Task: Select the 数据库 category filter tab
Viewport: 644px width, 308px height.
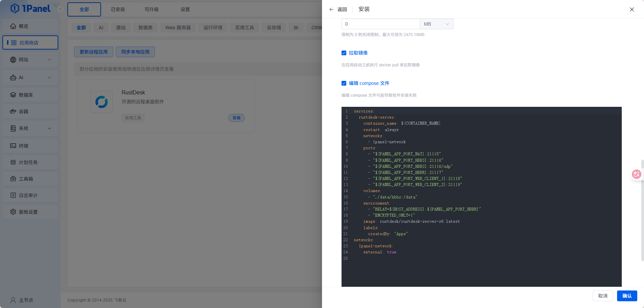Action: [146, 28]
